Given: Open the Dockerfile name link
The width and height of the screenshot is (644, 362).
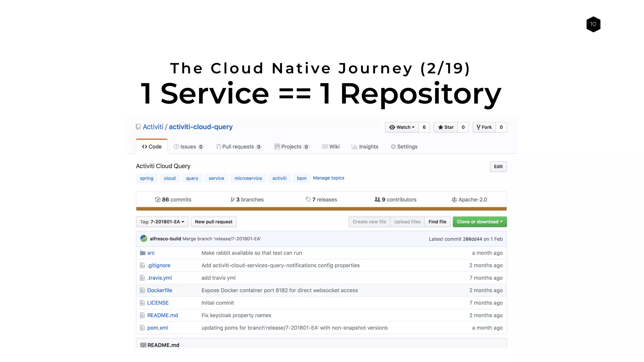Looking at the screenshot, I should tap(160, 290).
